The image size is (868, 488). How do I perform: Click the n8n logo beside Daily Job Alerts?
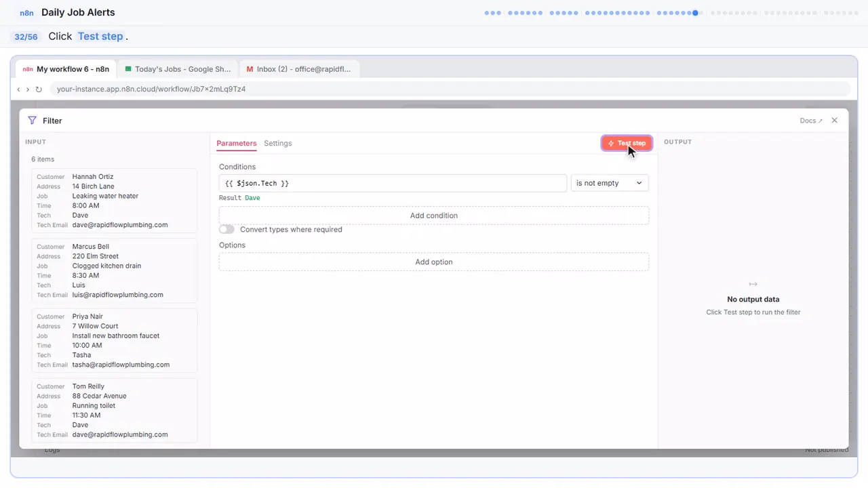point(26,13)
